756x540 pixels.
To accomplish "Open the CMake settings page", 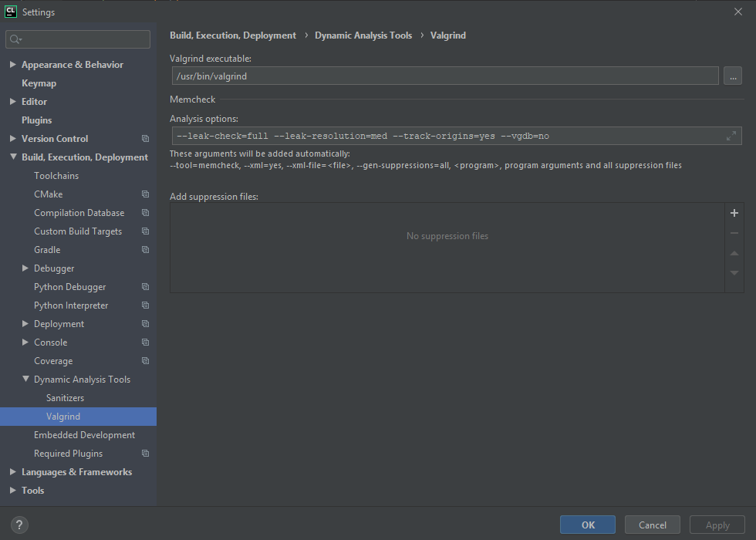I will pos(48,194).
